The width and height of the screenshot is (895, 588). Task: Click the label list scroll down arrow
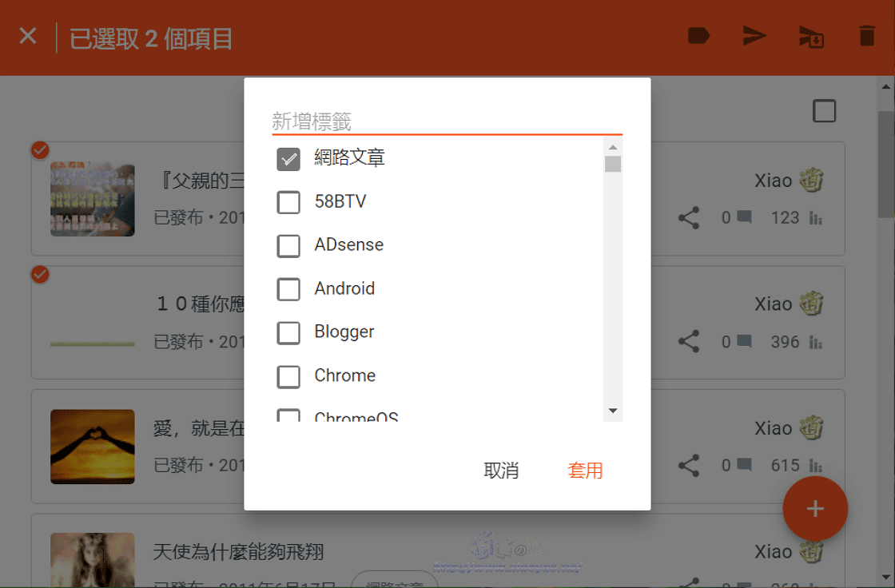coord(613,411)
